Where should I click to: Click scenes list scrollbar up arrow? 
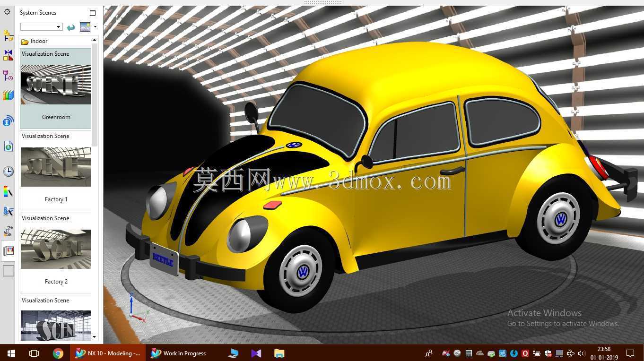[x=94, y=40]
